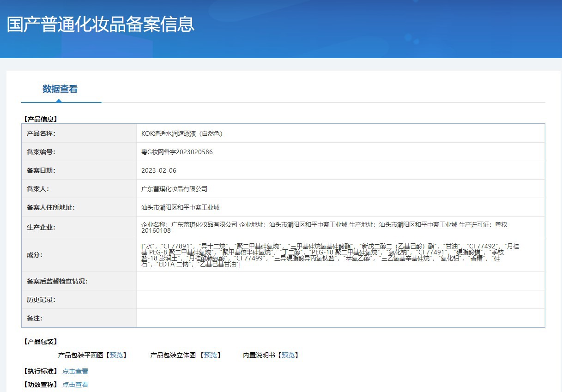562x392 pixels.
Task: Open the 数据查看 tab
Action: [x=60, y=89]
